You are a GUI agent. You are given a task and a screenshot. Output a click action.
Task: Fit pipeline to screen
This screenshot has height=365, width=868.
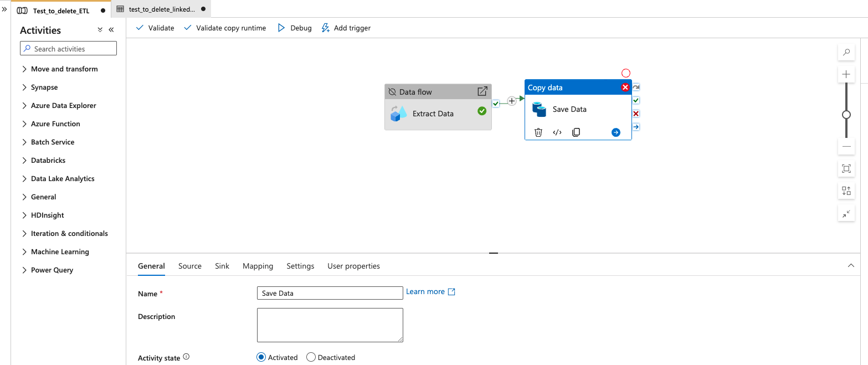(846, 169)
